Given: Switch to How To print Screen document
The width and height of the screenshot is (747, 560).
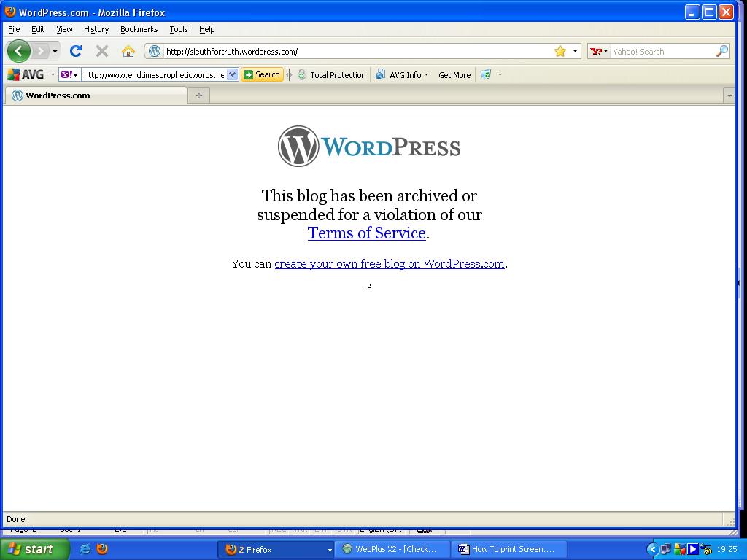Looking at the screenshot, I should tap(508, 549).
